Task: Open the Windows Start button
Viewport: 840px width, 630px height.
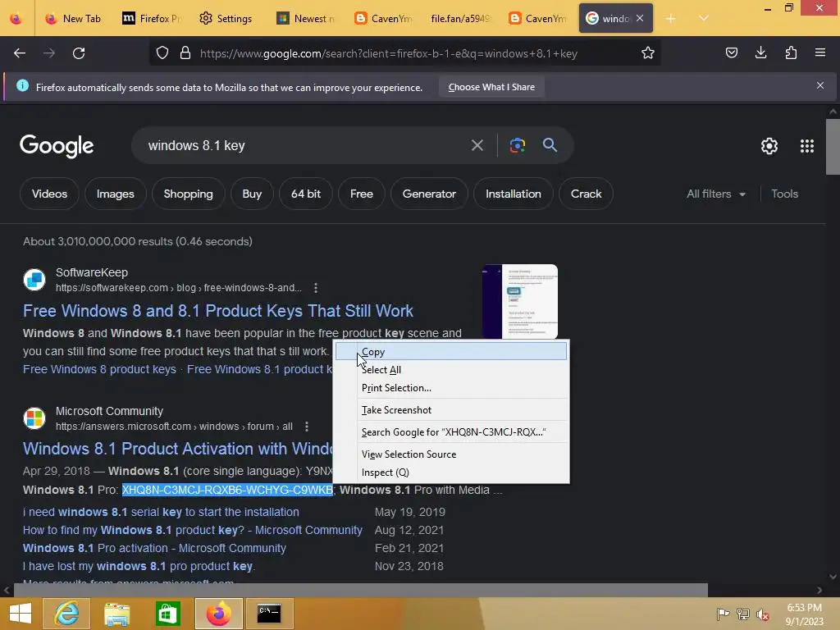Action: 21,614
